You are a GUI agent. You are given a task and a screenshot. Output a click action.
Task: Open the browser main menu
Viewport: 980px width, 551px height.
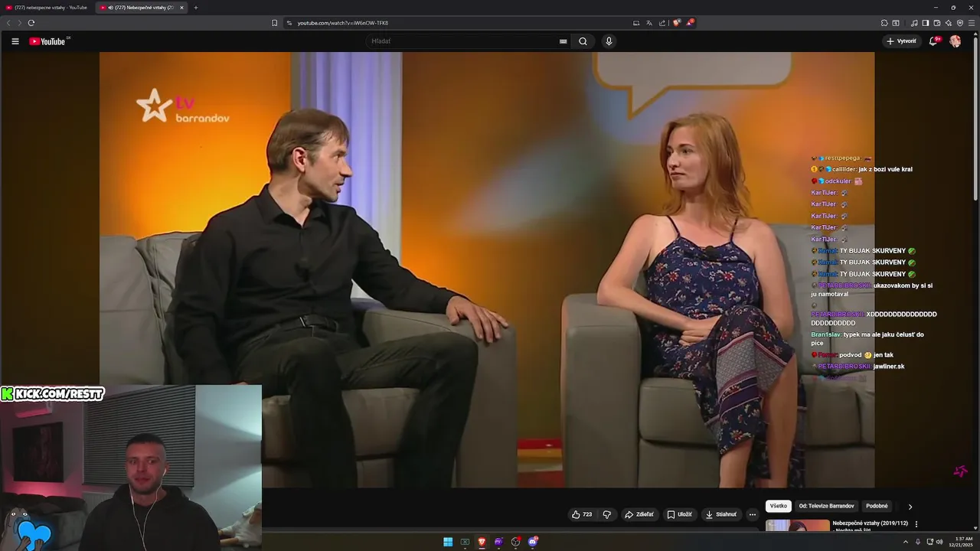(972, 23)
